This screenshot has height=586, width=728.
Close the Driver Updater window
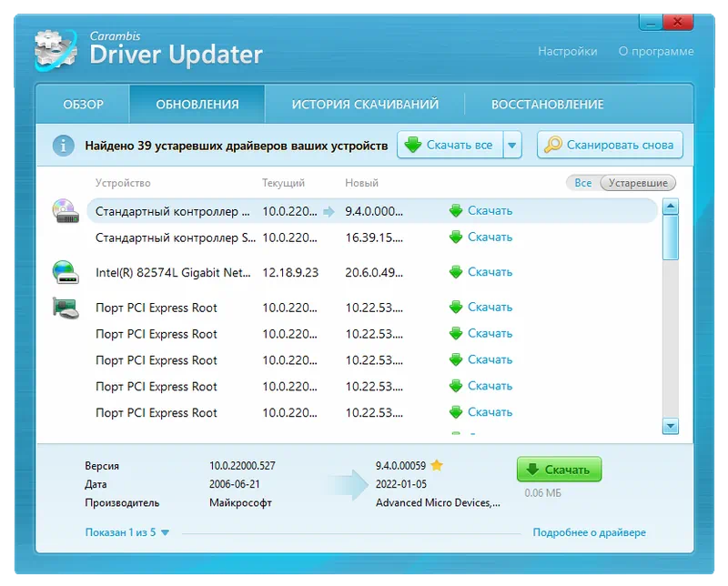678,22
